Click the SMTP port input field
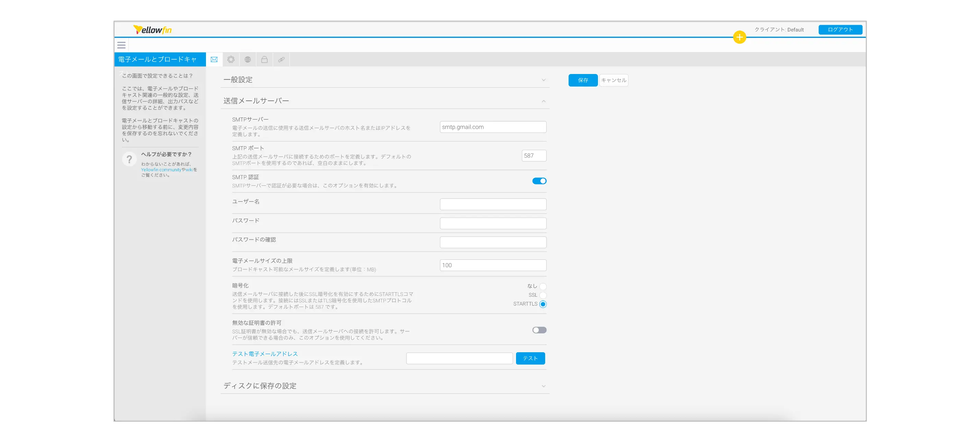This screenshot has width=980, height=442. point(534,156)
